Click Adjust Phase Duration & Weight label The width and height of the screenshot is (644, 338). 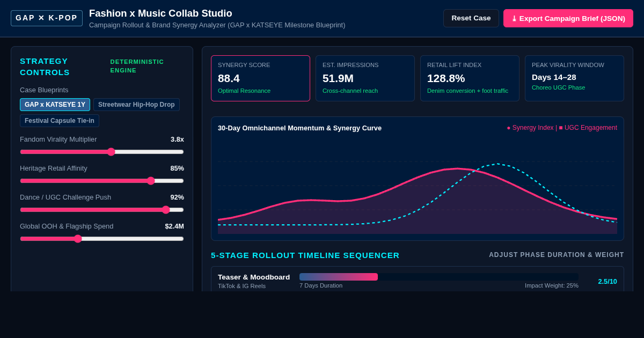[557, 255]
